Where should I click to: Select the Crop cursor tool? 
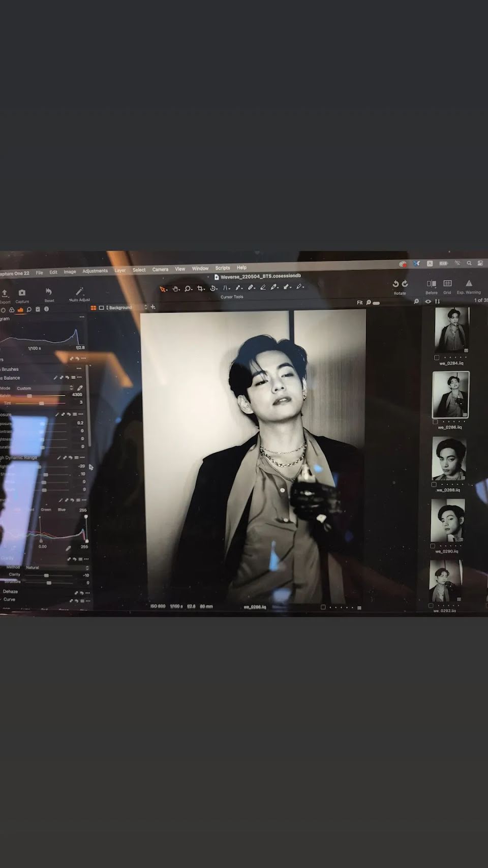[x=201, y=288]
